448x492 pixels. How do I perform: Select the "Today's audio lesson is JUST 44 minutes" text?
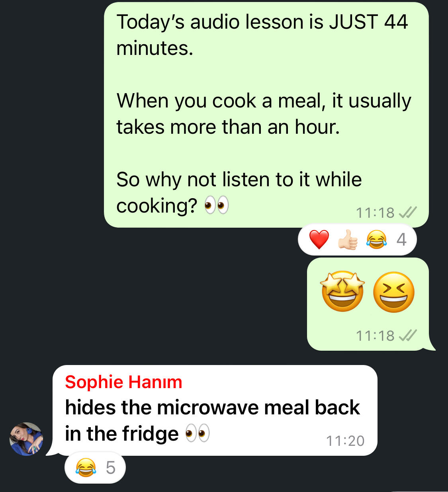(x=262, y=35)
